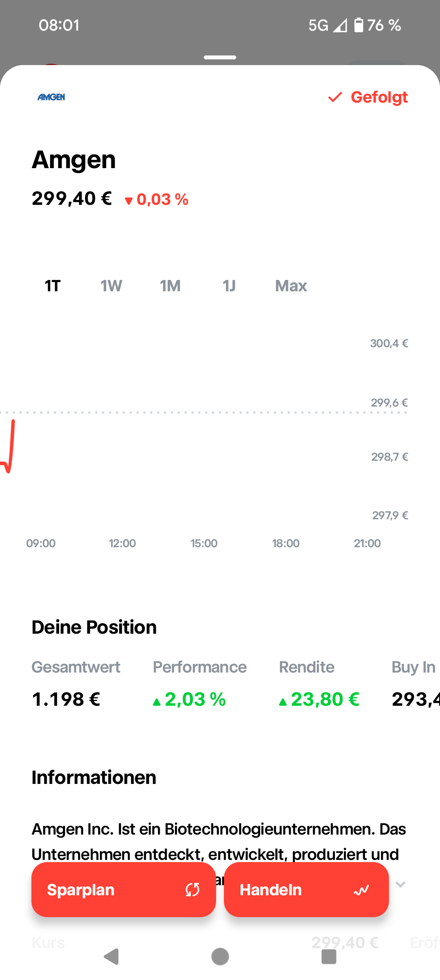Toggle the Gefolgt follow status
440x980 pixels.
(x=378, y=97)
